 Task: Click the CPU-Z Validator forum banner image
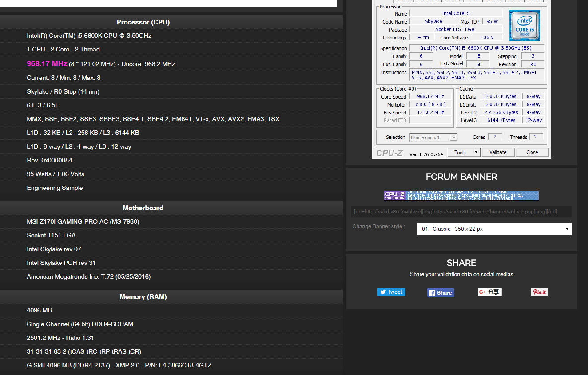pyautogui.click(x=461, y=196)
